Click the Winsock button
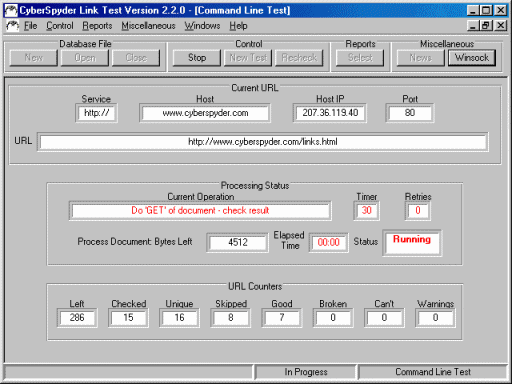Screen dimensions: 512x384 click(x=472, y=58)
